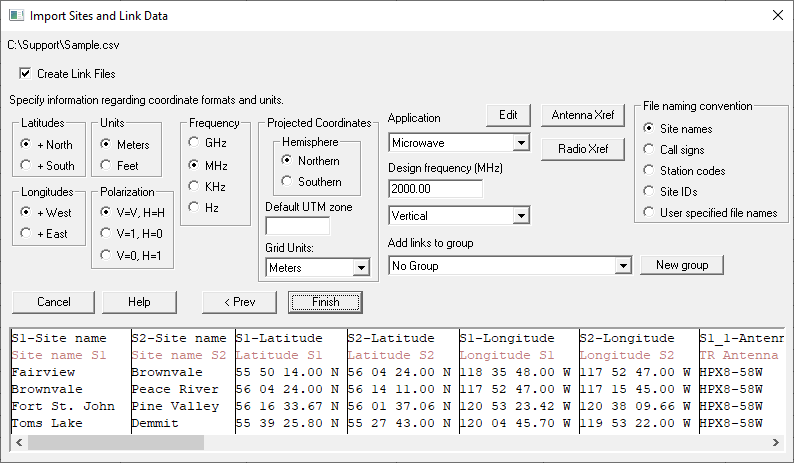Choose Call signs file naming convention
Image resolution: width=794 pixels, height=463 pixels.
[650, 149]
